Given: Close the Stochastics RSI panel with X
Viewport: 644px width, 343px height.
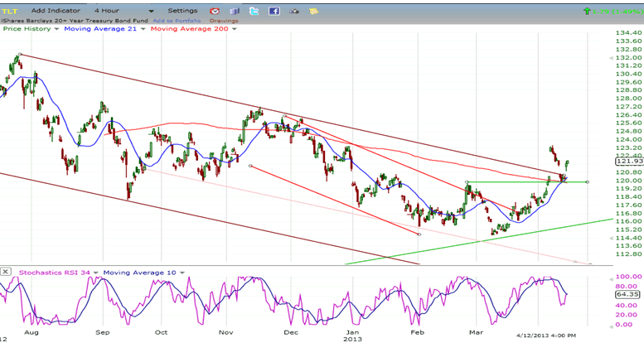Looking at the screenshot, I should [6, 271].
